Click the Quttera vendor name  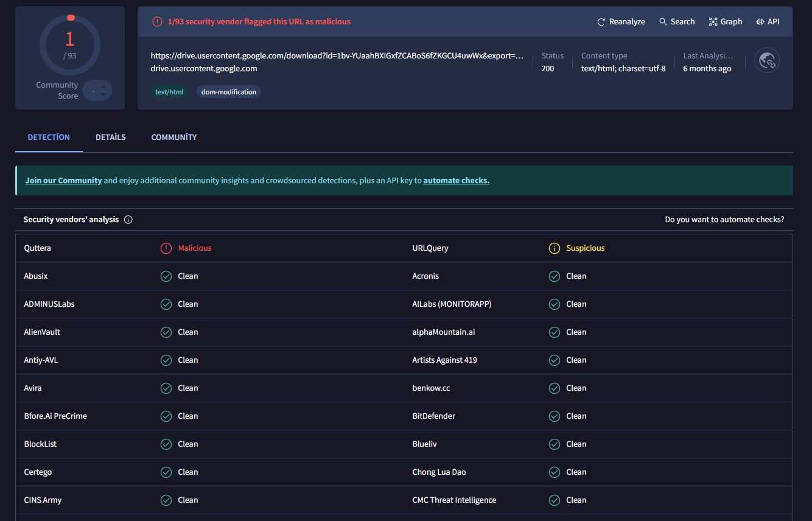click(x=38, y=248)
